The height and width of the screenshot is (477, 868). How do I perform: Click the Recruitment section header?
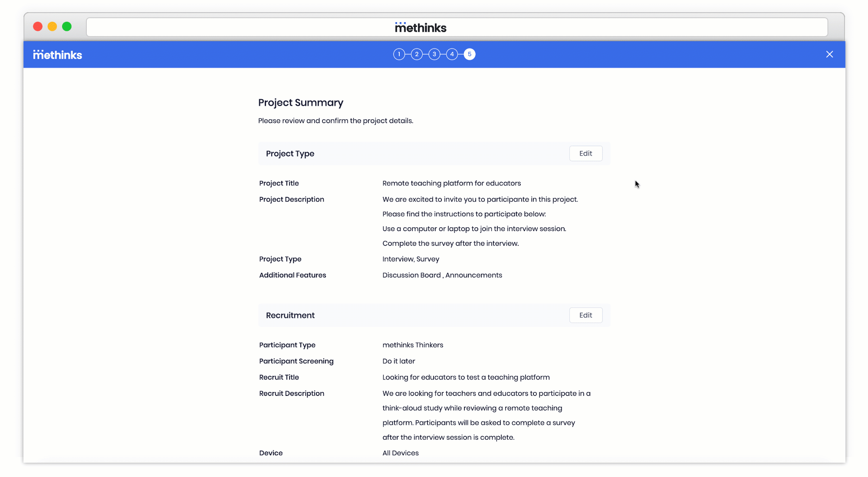point(290,315)
